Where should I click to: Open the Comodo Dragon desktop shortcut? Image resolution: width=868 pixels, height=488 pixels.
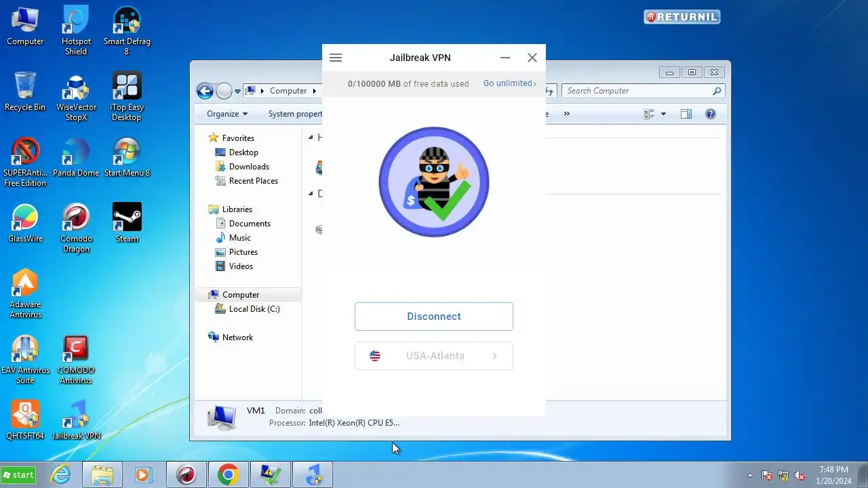click(x=76, y=228)
